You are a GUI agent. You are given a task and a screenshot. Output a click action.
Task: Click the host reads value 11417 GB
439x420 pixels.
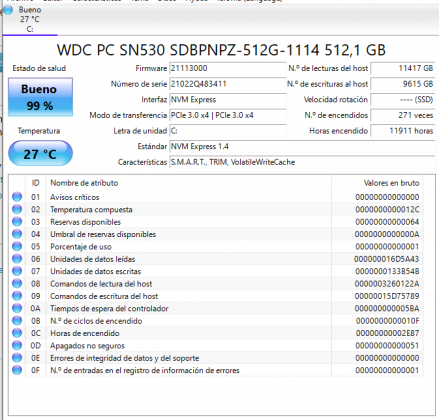(403, 68)
